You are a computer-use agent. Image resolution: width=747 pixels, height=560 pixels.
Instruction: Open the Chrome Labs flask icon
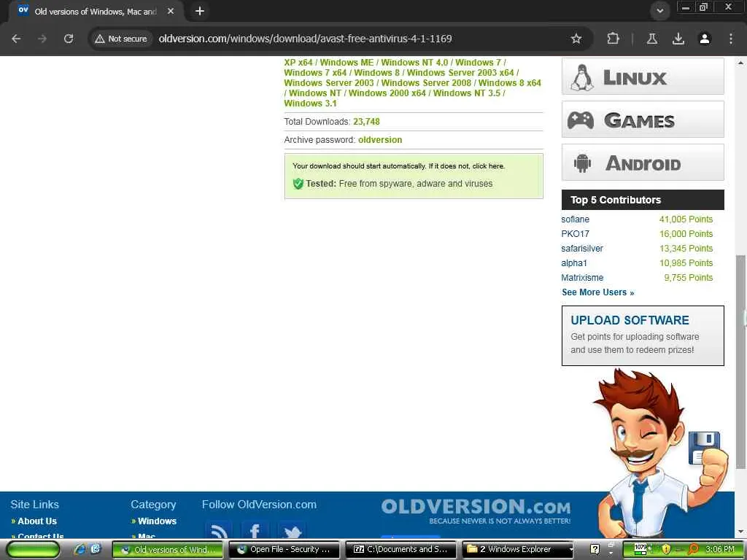coord(651,39)
